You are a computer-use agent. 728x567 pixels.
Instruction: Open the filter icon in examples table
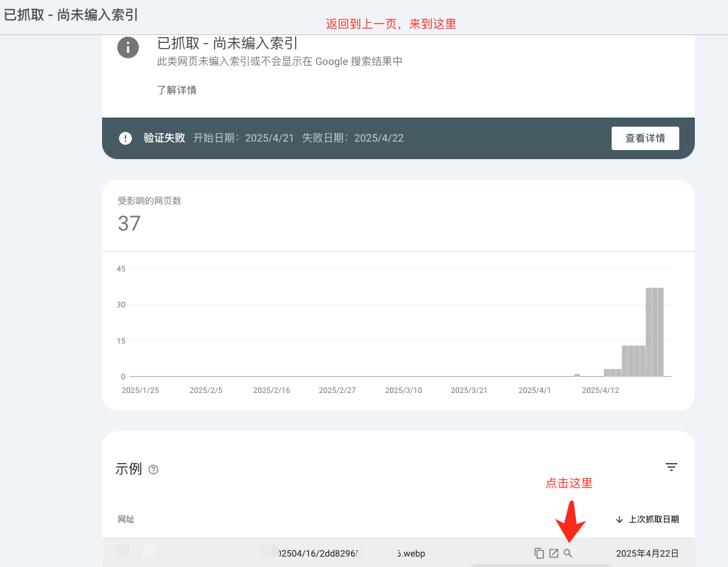click(x=671, y=467)
